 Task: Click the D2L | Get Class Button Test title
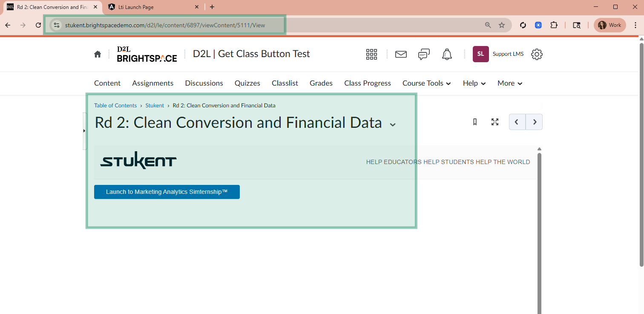251,54
